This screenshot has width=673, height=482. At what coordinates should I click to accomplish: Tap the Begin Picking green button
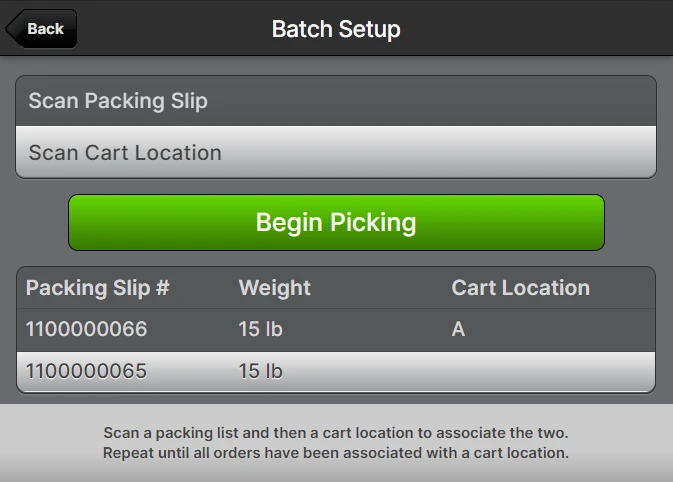(x=336, y=222)
